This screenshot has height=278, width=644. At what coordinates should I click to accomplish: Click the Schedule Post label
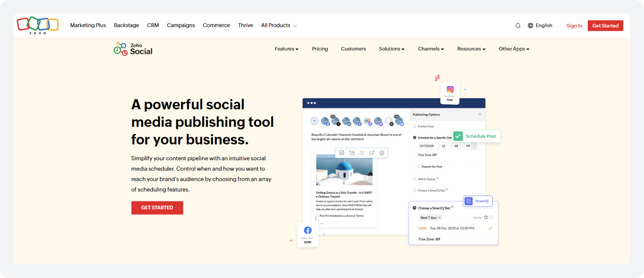(481, 136)
